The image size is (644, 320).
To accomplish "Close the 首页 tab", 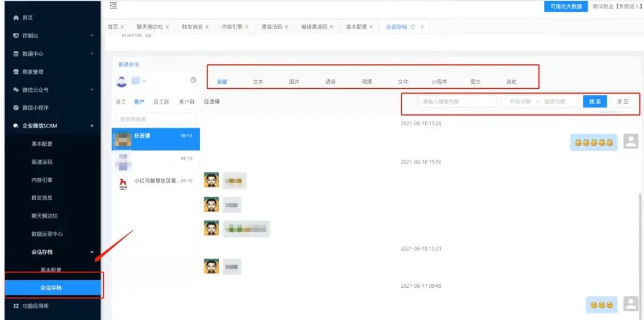I will point(122,27).
